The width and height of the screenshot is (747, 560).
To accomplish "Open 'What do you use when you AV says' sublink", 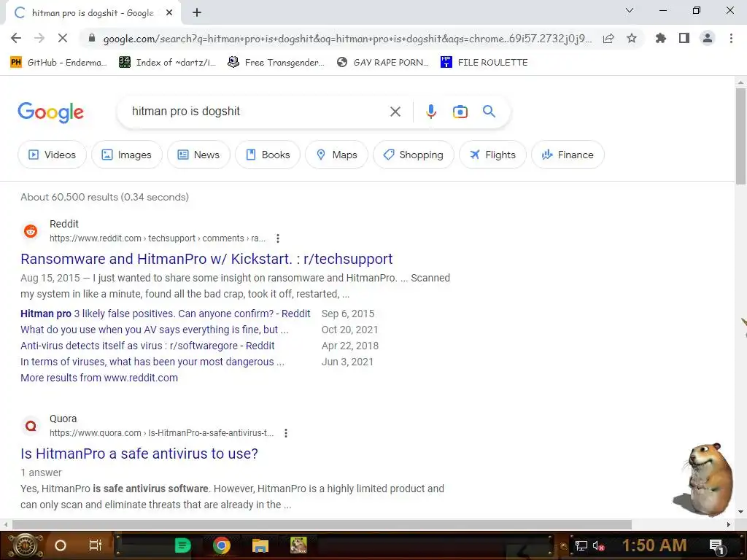I will 155,330.
